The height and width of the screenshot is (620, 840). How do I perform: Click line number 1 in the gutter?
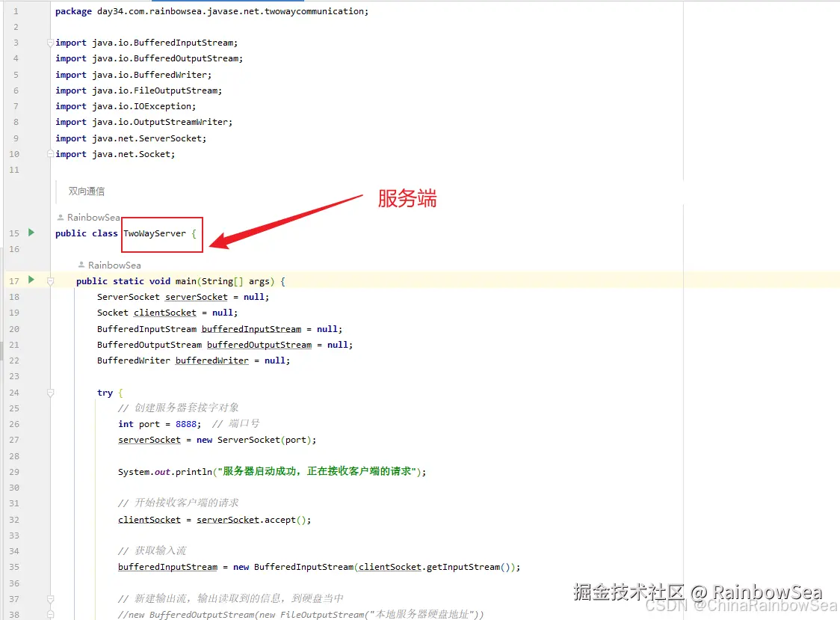[16, 11]
